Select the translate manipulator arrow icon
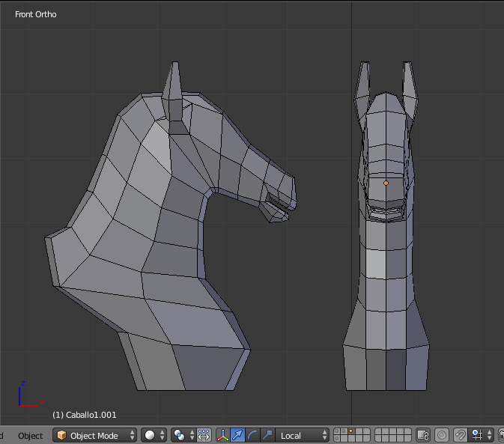Viewport: 504px width, 444px height. [x=238, y=435]
